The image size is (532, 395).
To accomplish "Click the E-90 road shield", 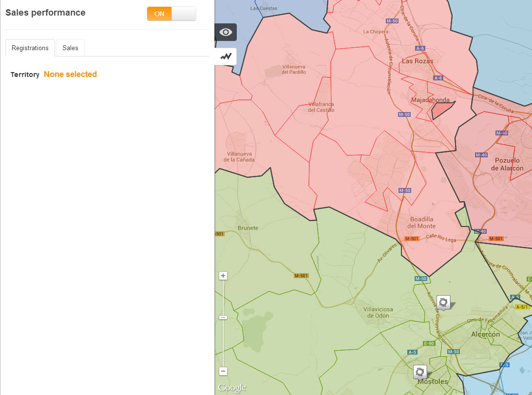I will point(429,343).
